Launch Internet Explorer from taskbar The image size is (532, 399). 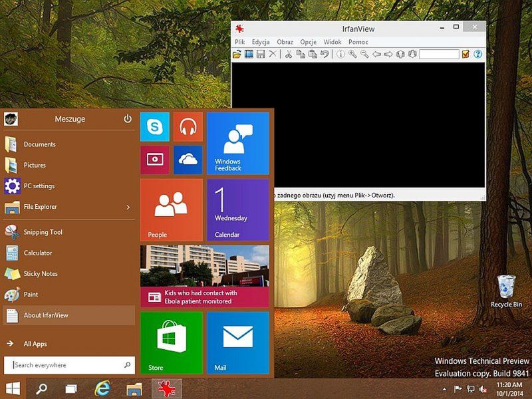tap(102, 388)
